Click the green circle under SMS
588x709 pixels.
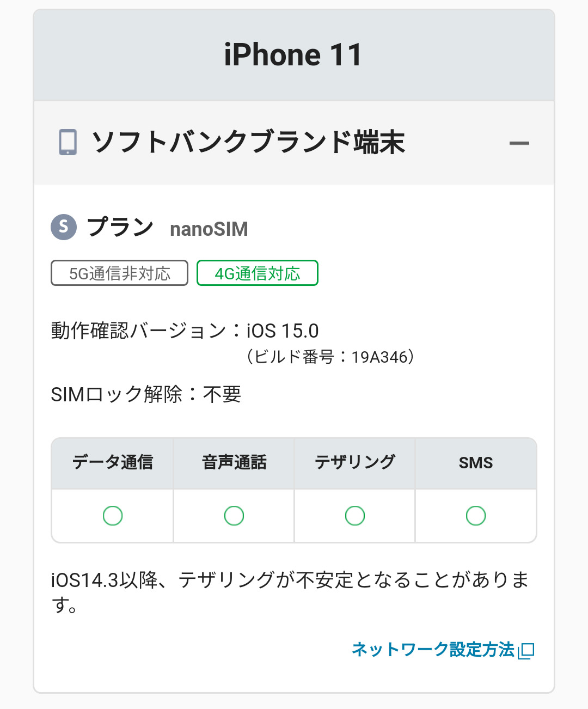(x=476, y=515)
